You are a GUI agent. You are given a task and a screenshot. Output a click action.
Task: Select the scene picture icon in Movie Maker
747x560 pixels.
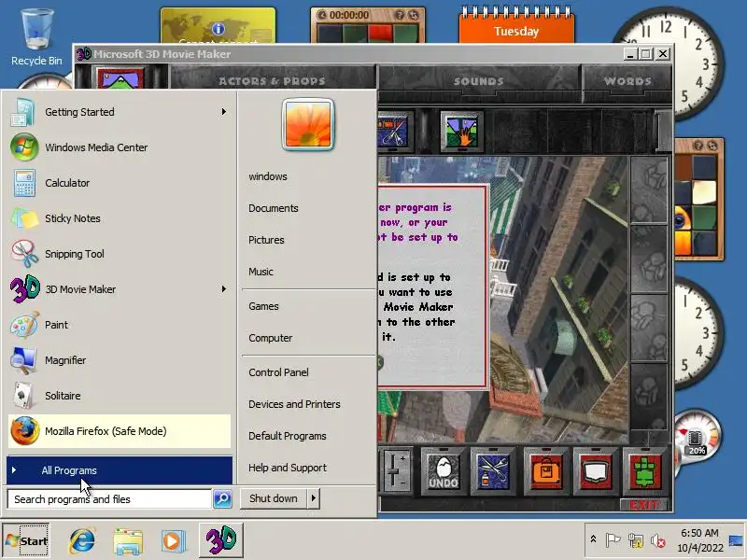[120, 78]
